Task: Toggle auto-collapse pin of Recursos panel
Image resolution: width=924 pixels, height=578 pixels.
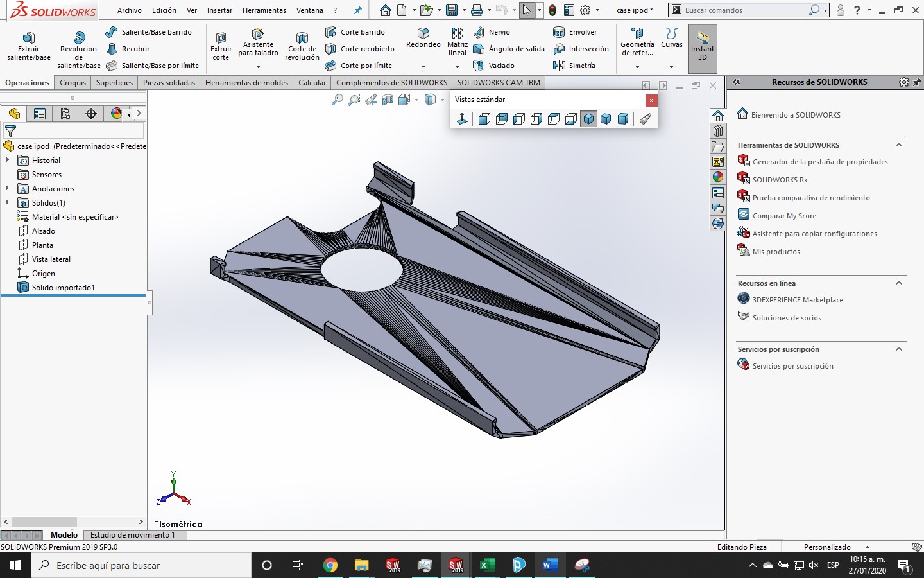Action: [x=917, y=82]
